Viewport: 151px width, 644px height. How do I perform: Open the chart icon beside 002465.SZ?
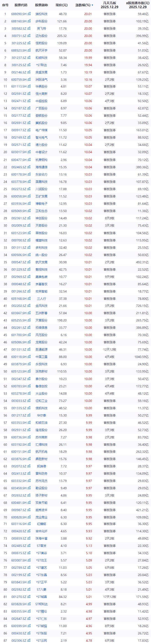pos(29,167)
